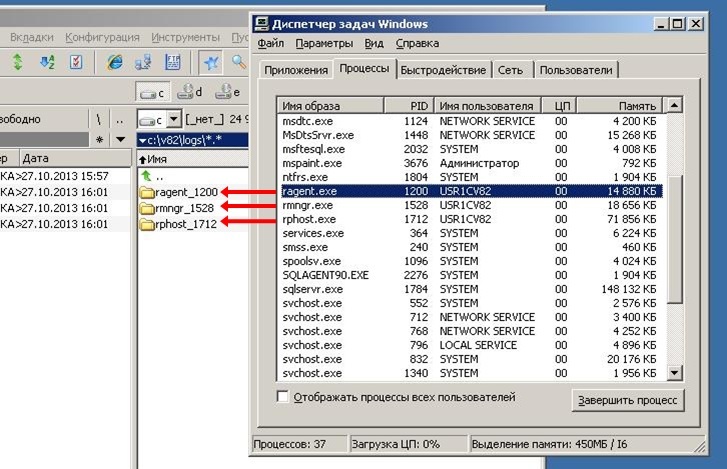Sort processes by Имя пользователя column
The image size is (727, 469).
(488, 106)
